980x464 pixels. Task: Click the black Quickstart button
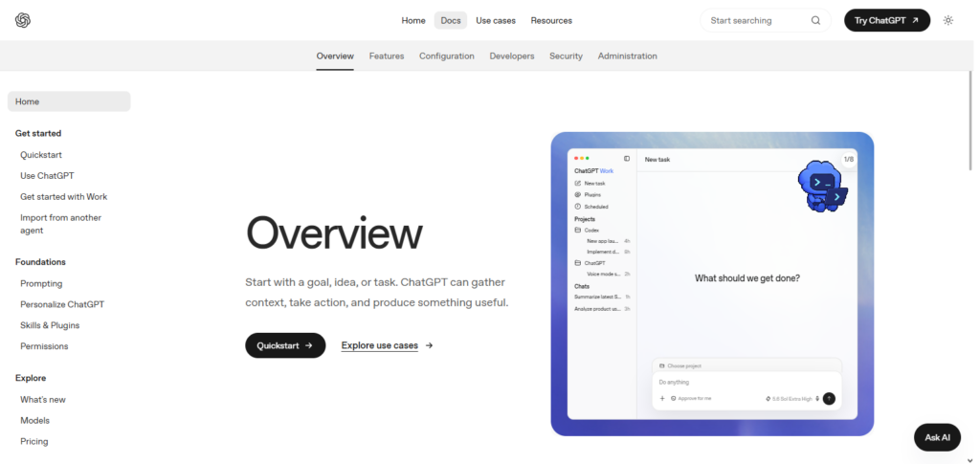tap(285, 345)
